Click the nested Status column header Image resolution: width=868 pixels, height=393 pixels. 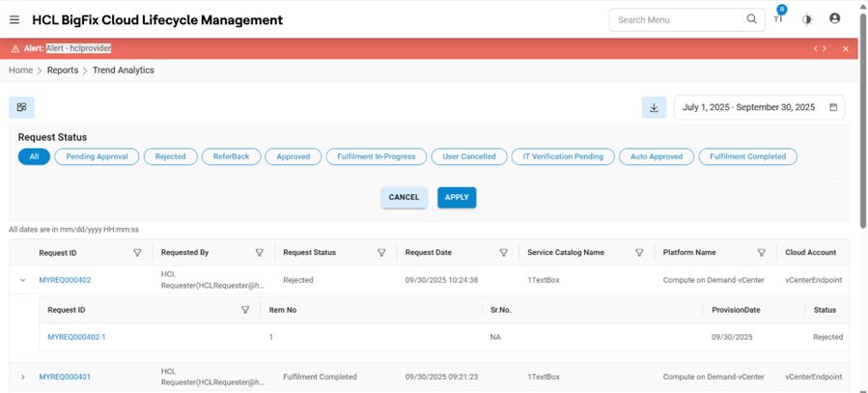coord(825,310)
